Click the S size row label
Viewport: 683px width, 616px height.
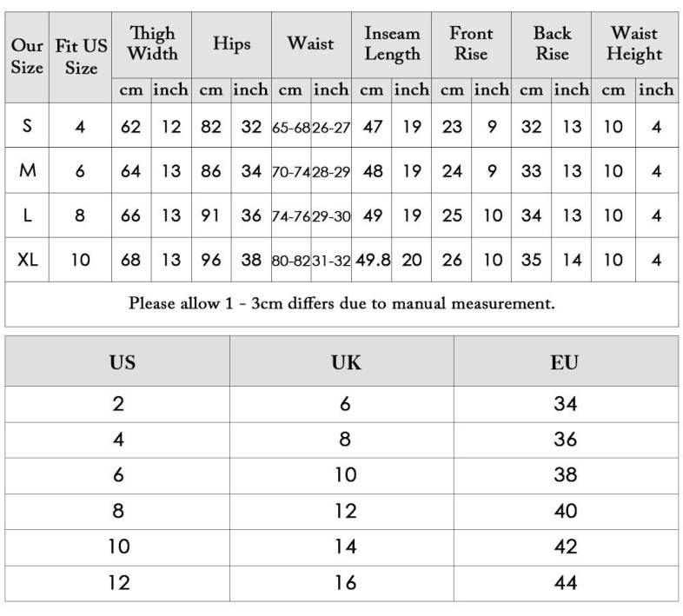point(28,126)
